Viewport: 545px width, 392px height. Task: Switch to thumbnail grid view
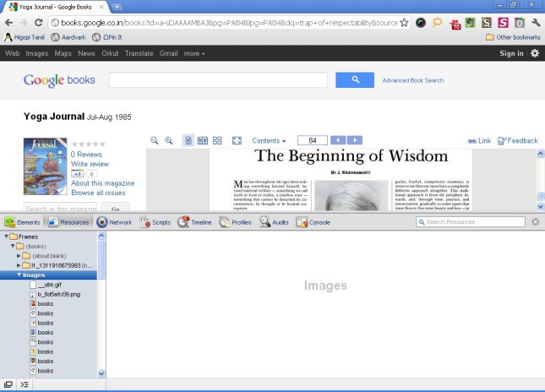[217, 140]
